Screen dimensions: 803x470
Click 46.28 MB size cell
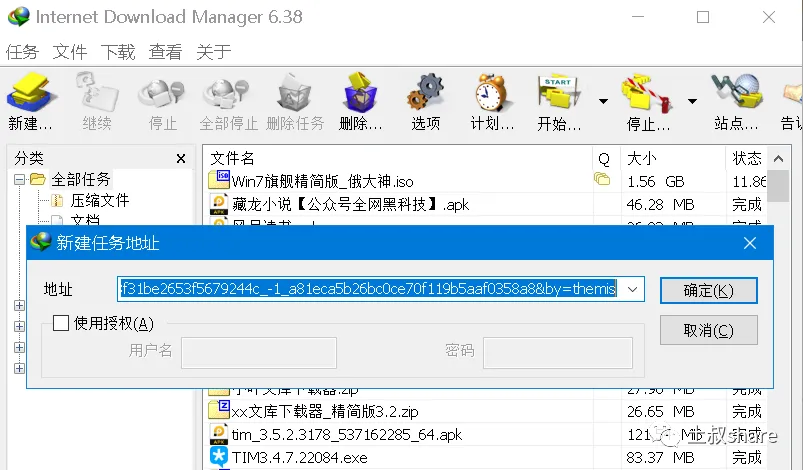(660, 204)
